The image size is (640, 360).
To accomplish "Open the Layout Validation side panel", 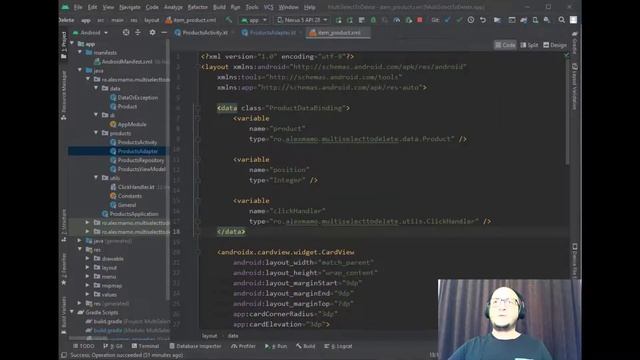I will (x=574, y=87).
